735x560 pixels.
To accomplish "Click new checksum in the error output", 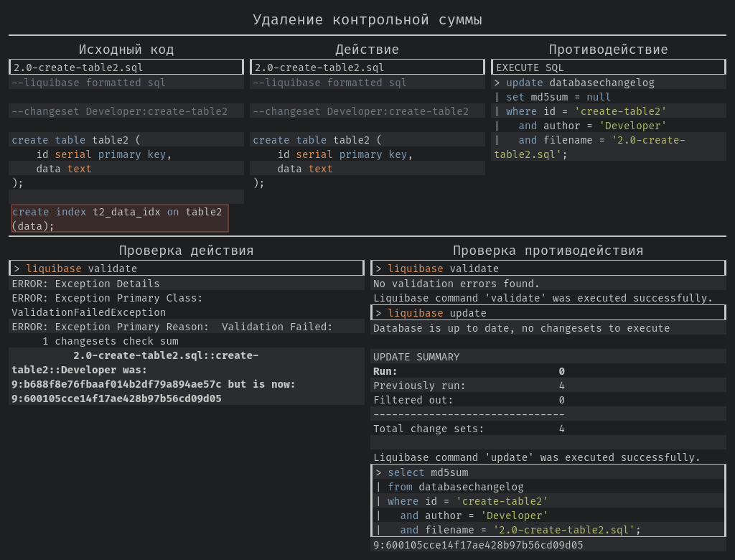I will (x=116, y=398).
